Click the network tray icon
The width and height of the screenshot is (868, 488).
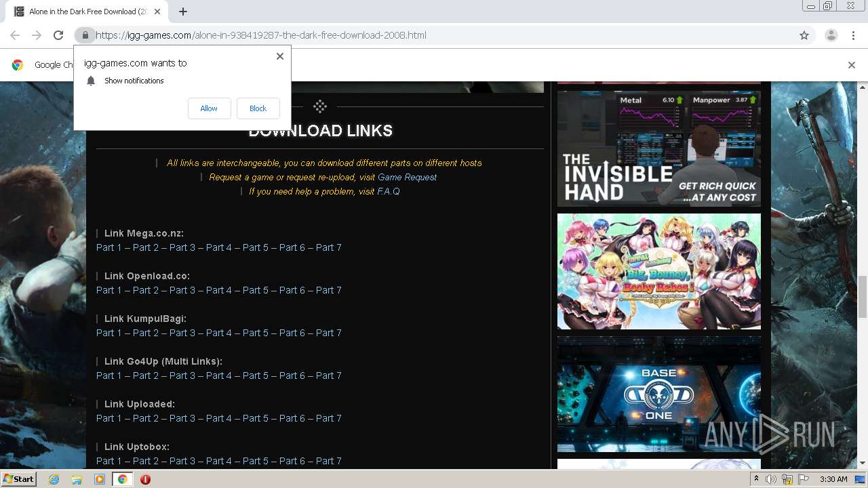click(787, 479)
